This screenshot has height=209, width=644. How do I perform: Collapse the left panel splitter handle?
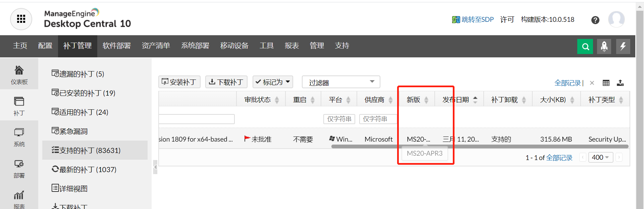155,167
